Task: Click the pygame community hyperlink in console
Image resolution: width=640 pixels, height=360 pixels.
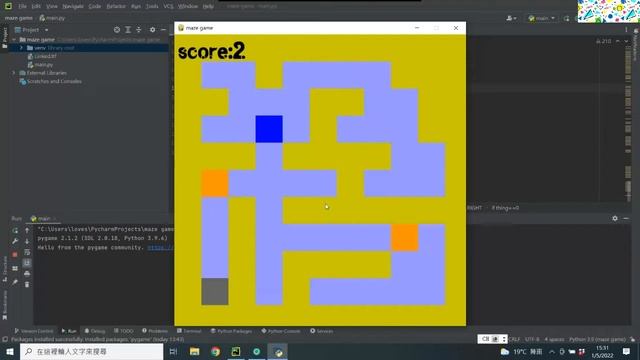Action: pyautogui.click(x=161, y=247)
